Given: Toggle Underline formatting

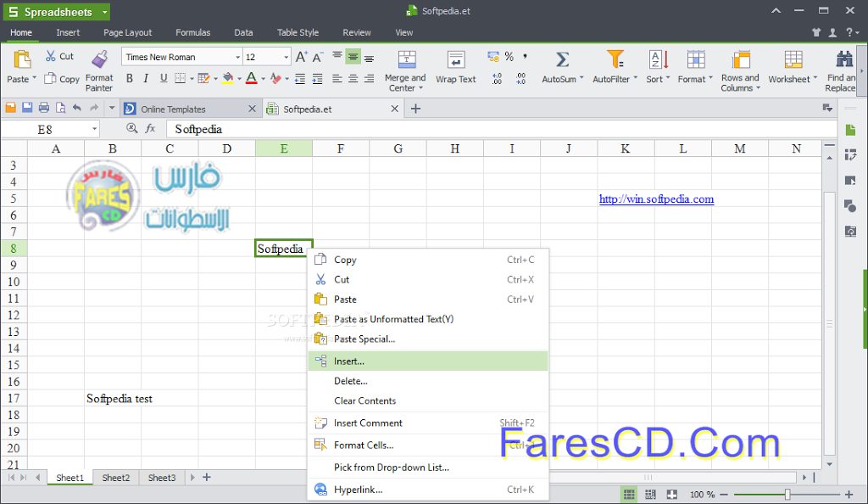Looking at the screenshot, I should pyautogui.click(x=164, y=79).
